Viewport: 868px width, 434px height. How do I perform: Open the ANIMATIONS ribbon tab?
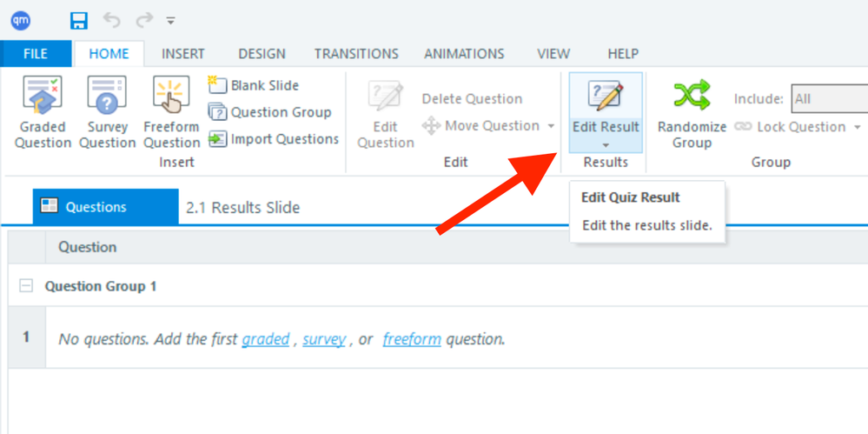(x=464, y=54)
